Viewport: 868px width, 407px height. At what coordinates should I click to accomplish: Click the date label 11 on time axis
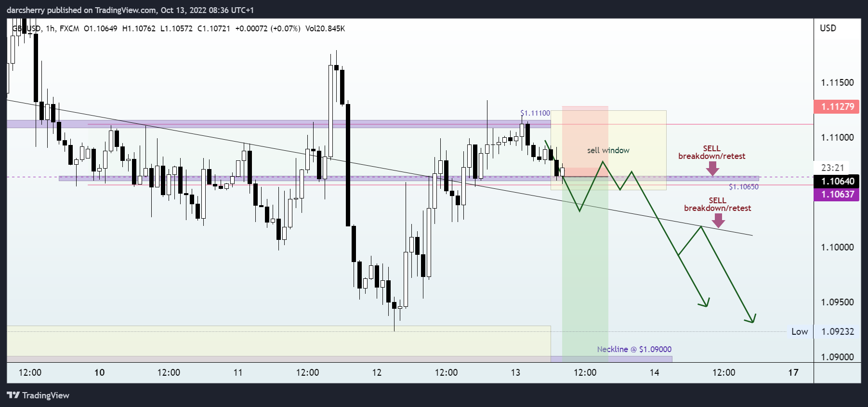(238, 372)
